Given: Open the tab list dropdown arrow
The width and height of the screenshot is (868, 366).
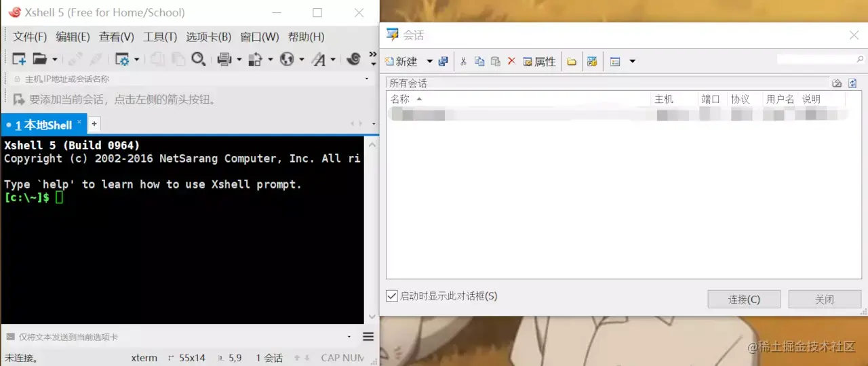Looking at the screenshot, I should [x=374, y=124].
